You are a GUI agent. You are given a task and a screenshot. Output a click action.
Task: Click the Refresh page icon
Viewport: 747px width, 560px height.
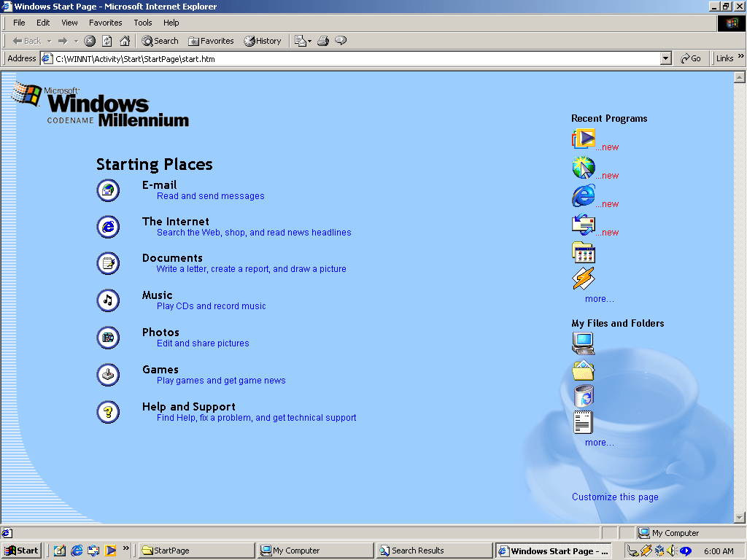coord(107,41)
